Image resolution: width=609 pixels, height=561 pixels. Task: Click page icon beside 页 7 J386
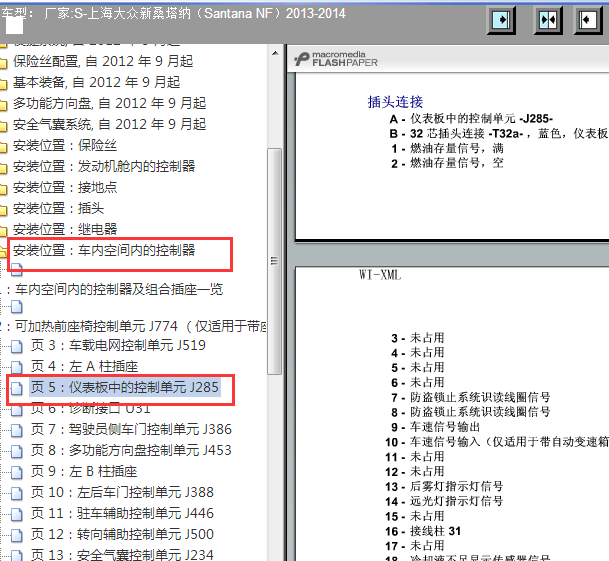tap(16, 430)
